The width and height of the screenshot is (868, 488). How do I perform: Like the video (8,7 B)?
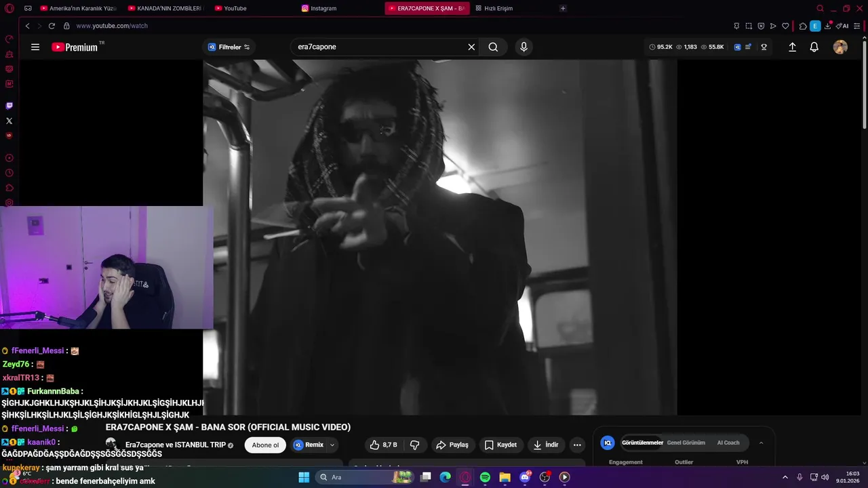point(384,445)
